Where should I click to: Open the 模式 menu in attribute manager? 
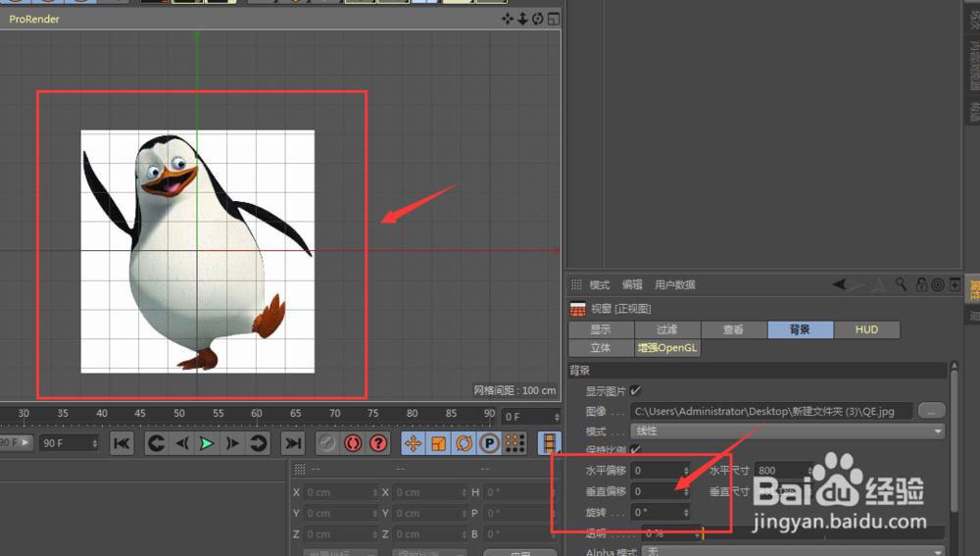click(x=599, y=284)
